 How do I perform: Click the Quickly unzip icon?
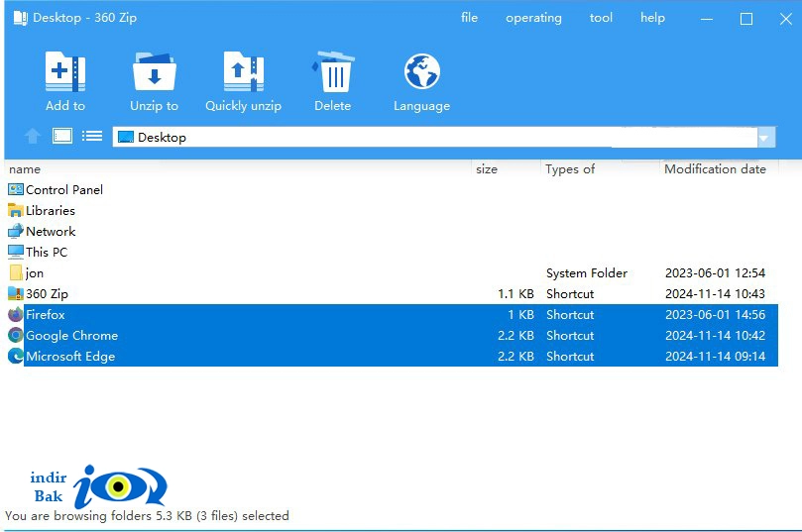click(244, 72)
